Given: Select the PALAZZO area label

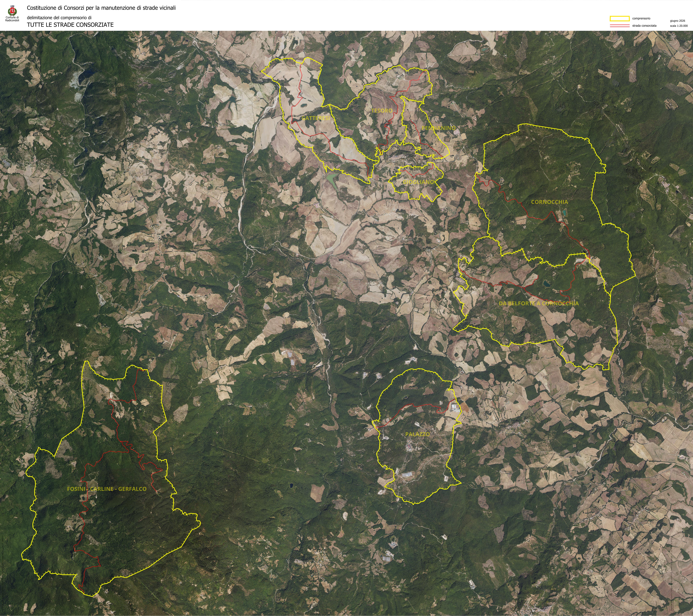Looking at the screenshot, I should (x=417, y=434).
